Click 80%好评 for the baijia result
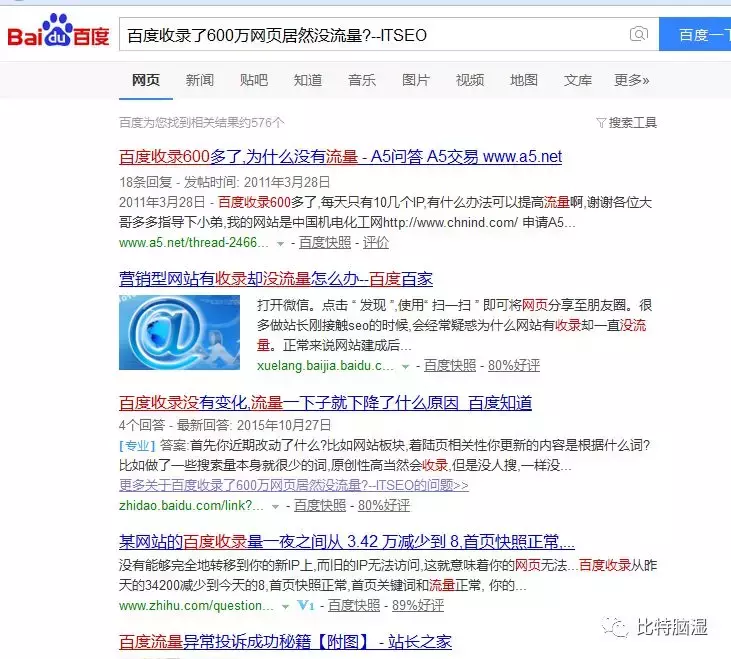731x659 pixels. tap(514, 366)
